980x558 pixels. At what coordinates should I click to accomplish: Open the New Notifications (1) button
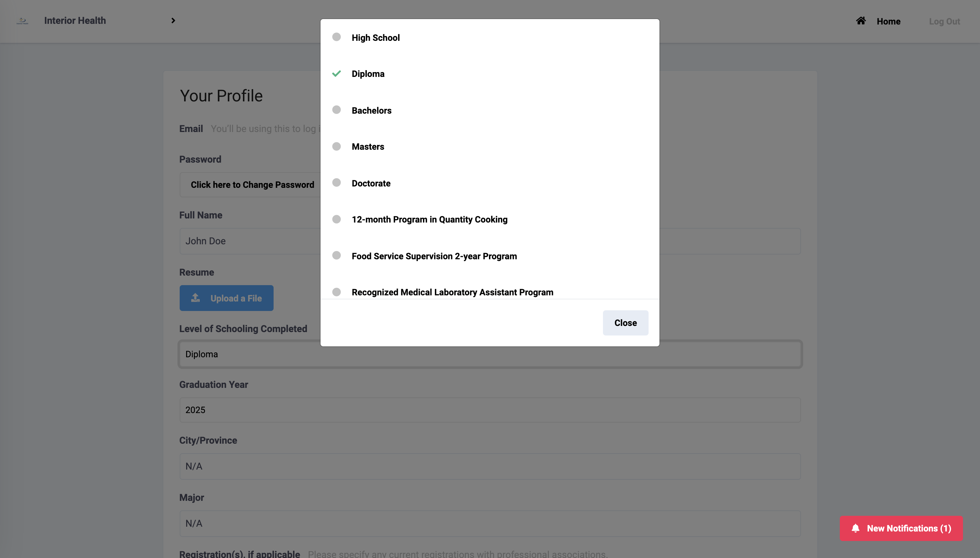901,528
